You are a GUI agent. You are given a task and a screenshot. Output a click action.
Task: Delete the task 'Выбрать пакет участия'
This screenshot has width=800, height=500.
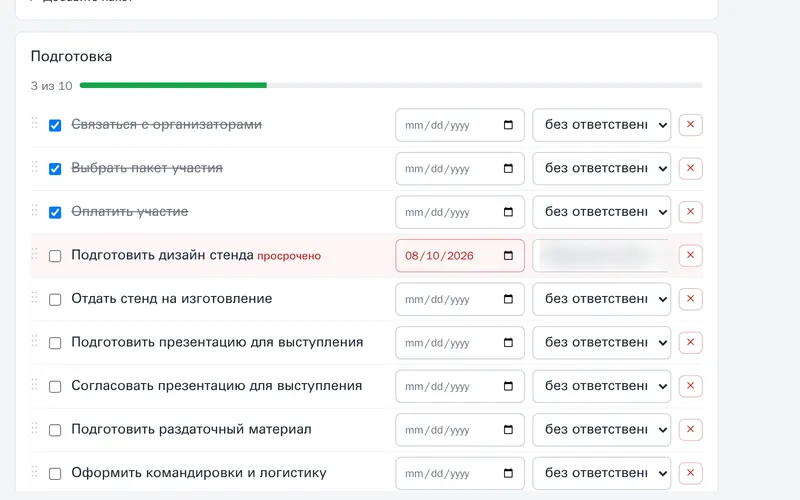point(690,168)
